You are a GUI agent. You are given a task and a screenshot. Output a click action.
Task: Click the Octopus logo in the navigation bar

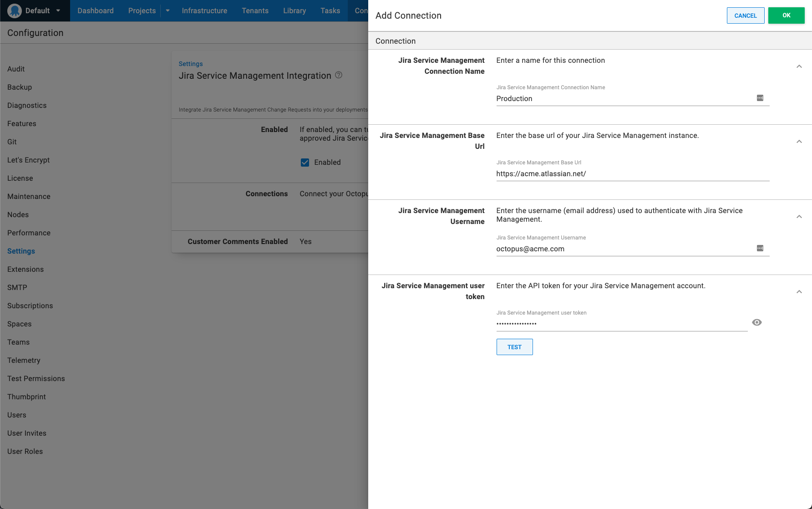point(14,10)
